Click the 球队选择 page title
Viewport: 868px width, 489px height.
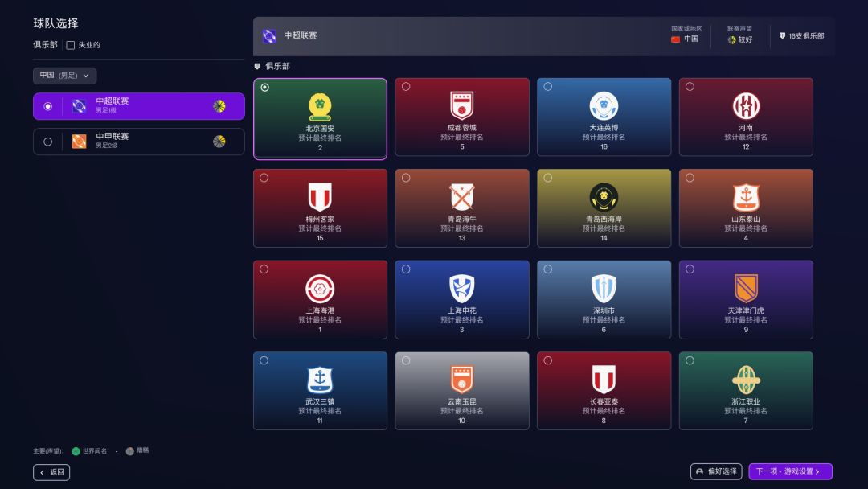point(56,23)
